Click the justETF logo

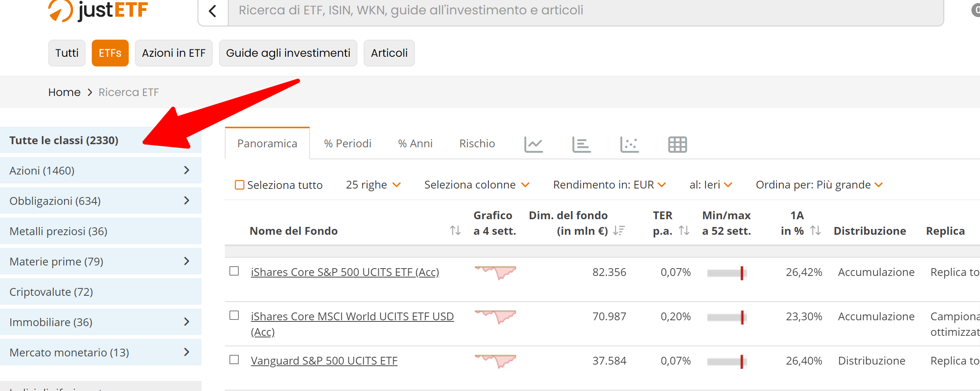coord(98,10)
